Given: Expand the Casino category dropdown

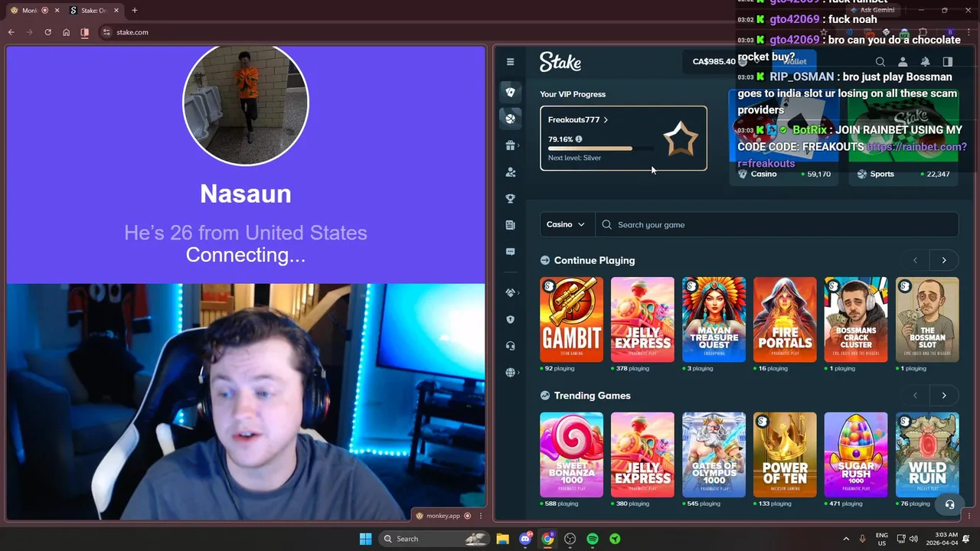Looking at the screenshot, I should (x=567, y=225).
